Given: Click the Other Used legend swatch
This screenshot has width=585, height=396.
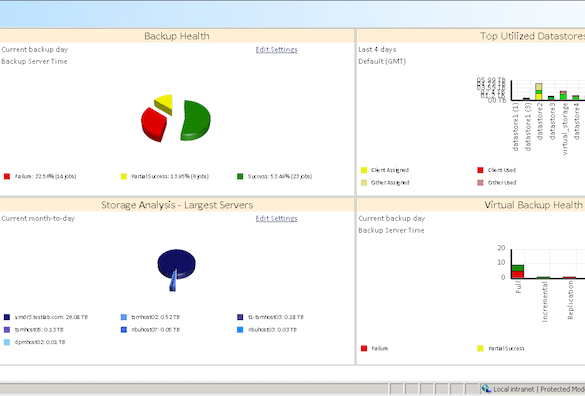Looking at the screenshot, I should 480,183.
